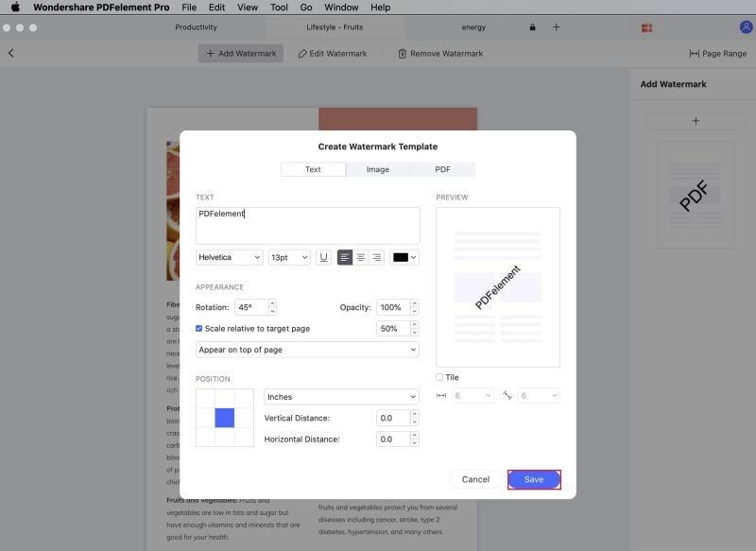Click the Rotation stepper arrows

(272, 307)
